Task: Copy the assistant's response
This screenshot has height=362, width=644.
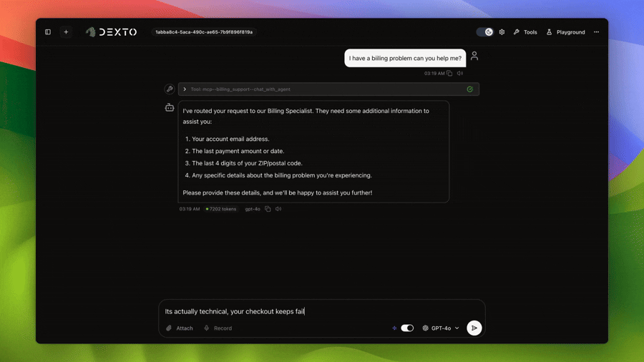Action: [268, 209]
